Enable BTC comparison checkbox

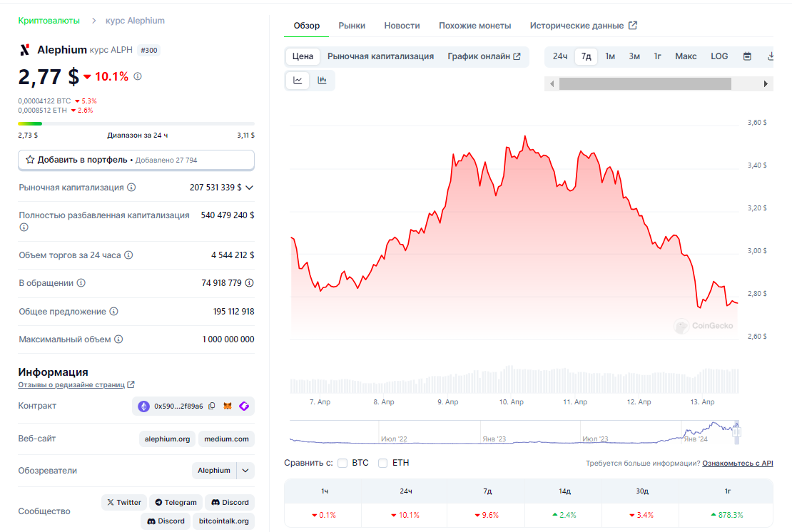pos(342,463)
